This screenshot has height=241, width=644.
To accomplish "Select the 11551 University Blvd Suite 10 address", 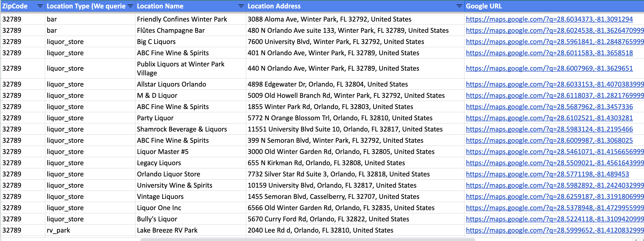I will (355, 129).
